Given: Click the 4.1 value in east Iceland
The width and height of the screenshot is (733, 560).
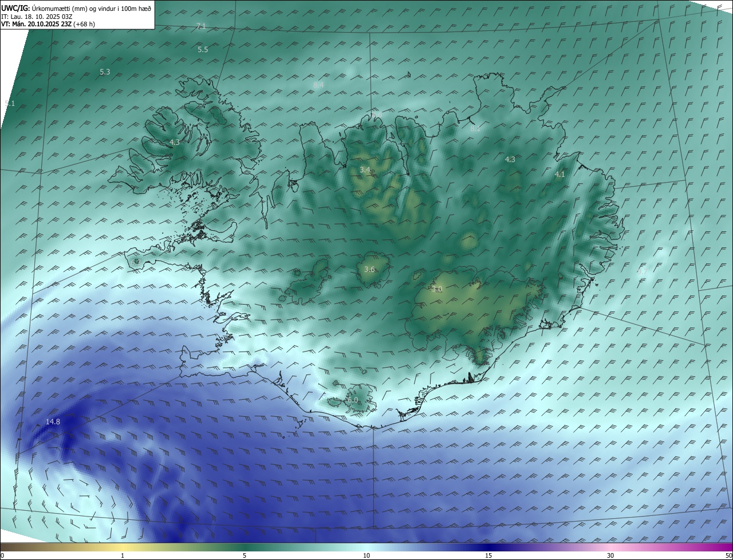Looking at the screenshot, I should click(559, 175).
